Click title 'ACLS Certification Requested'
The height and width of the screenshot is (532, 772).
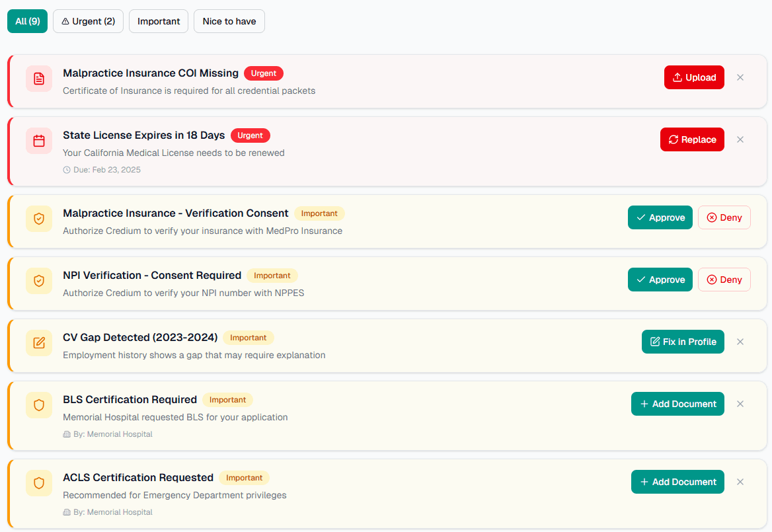click(138, 477)
